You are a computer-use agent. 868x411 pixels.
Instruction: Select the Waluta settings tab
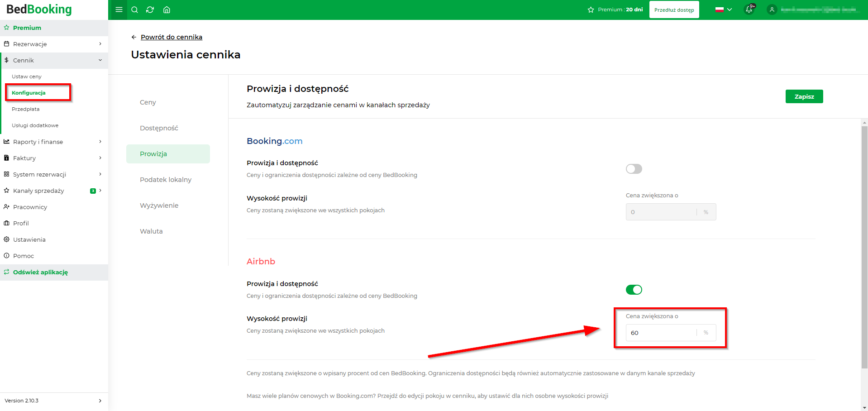pos(168,231)
